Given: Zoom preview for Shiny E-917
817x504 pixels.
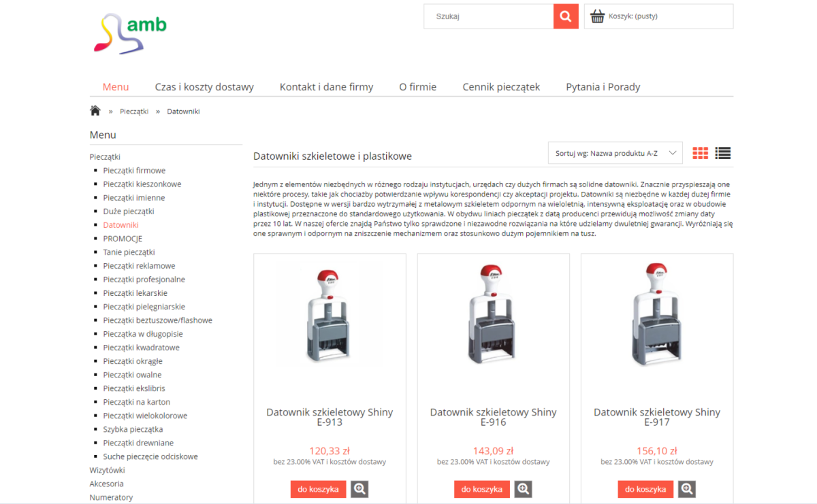Looking at the screenshot, I should (x=687, y=489).
